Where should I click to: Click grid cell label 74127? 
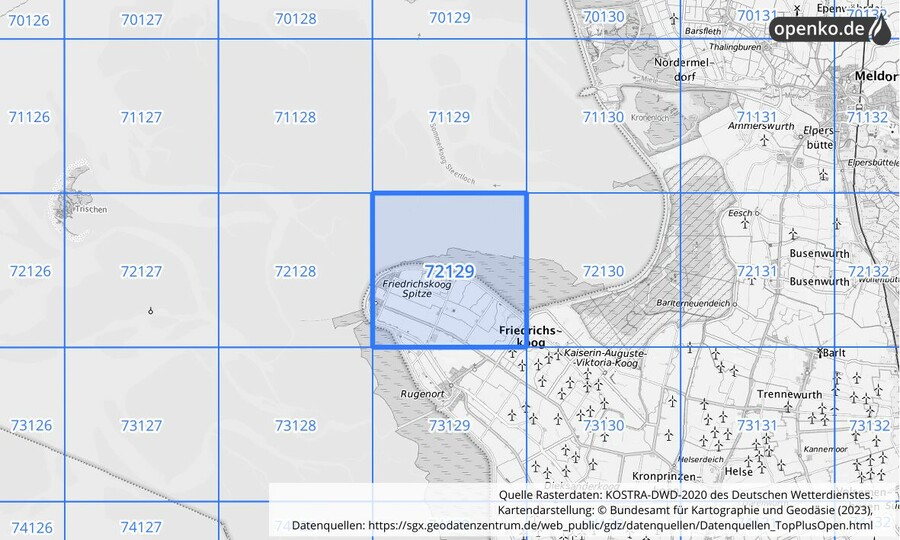coord(141,527)
